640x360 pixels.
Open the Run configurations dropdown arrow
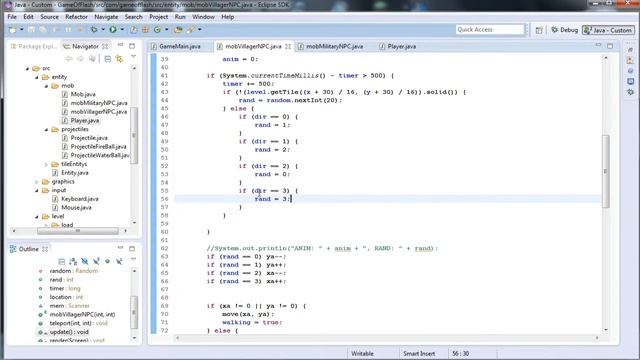coord(122,30)
